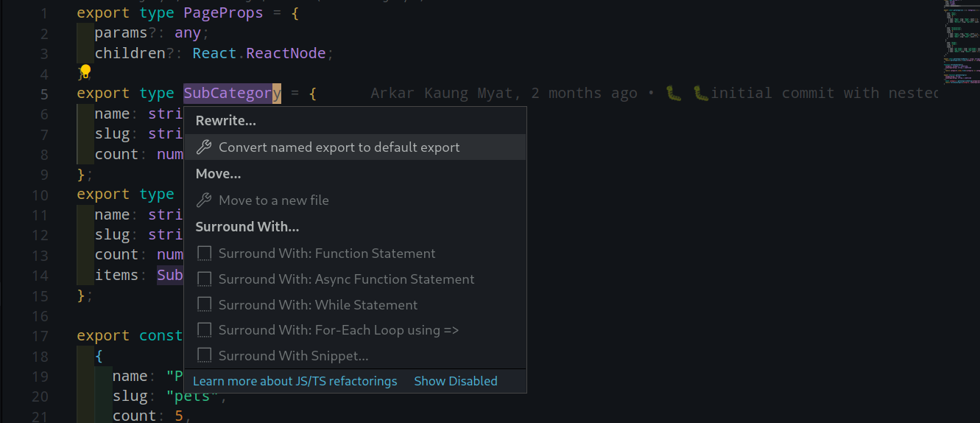
Task: Click the Show Disabled link
Action: 456,381
